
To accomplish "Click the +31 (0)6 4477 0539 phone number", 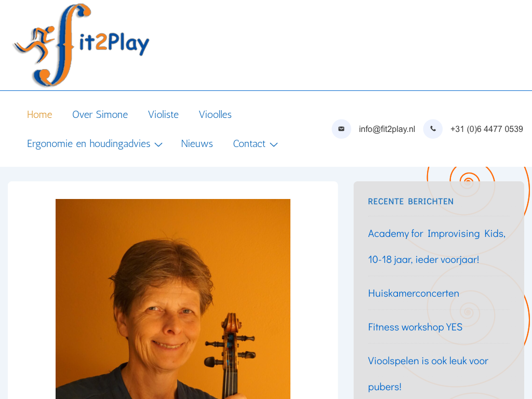I will pos(486,129).
